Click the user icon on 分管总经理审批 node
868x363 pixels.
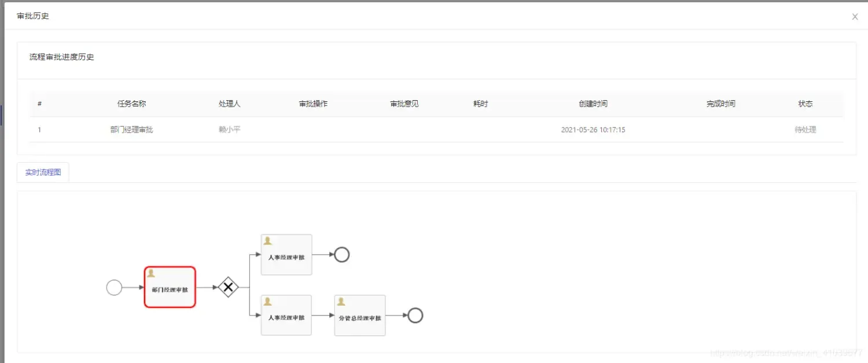coord(341,301)
